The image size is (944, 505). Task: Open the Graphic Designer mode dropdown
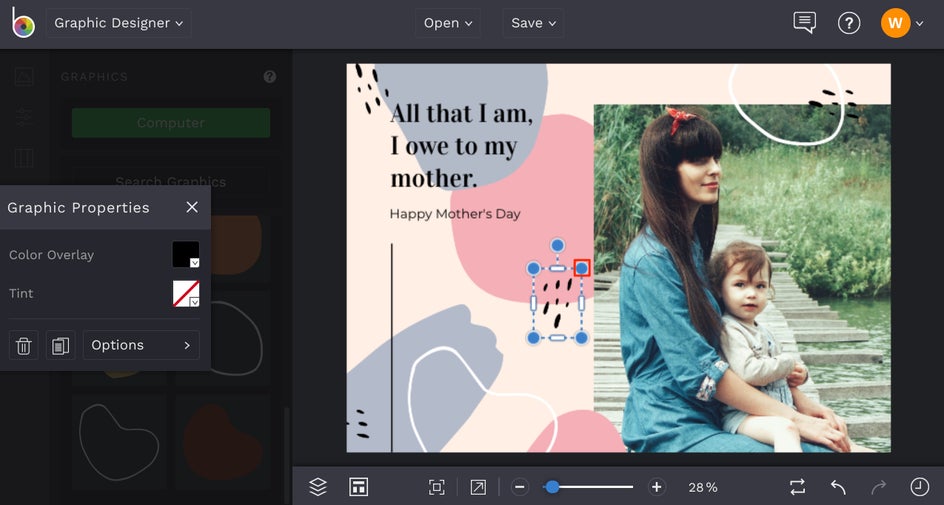[x=119, y=23]
